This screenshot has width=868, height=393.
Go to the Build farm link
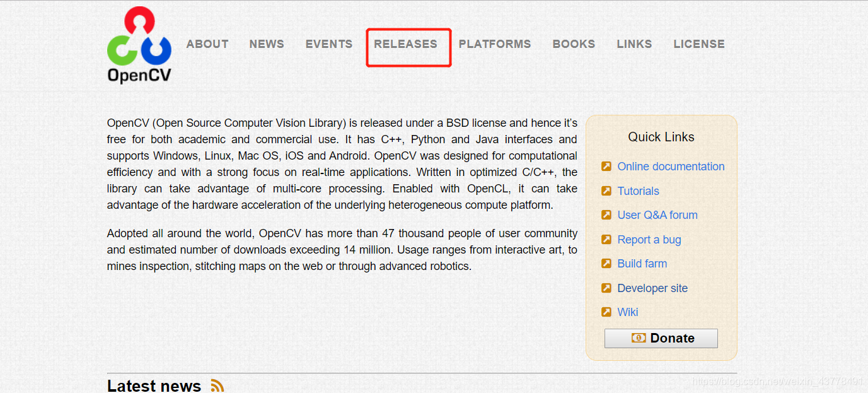(x=642, y=264)
